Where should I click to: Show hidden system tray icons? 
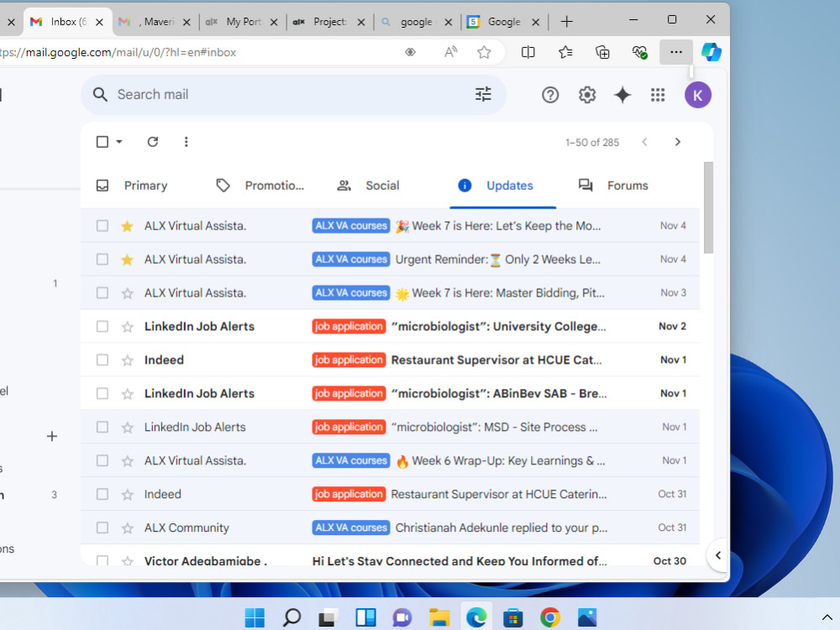pos(827,617)
